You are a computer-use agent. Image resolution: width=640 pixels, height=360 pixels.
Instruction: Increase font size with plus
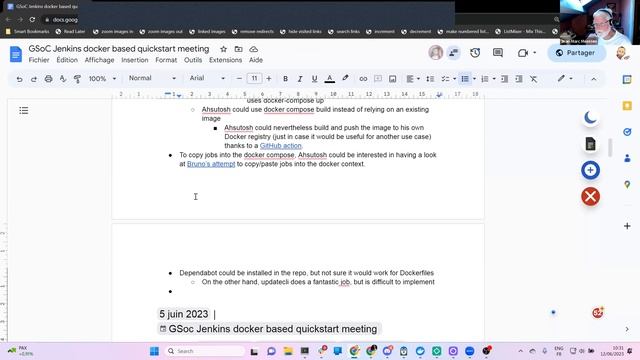tap(269, 78)
